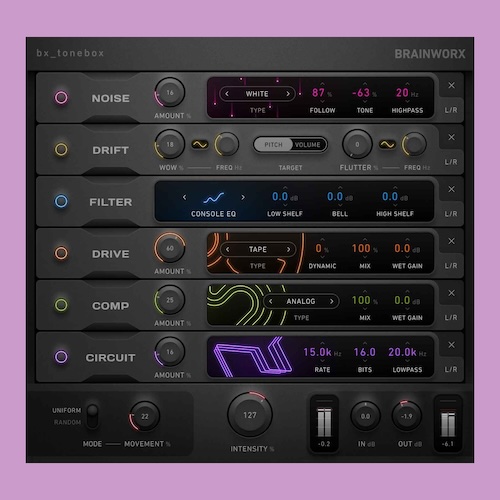500x500 pixels.
Task: Open the WHITE noise type selector
Action: (257, 94)
